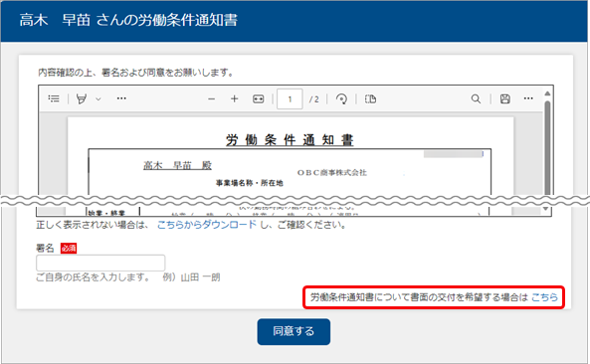The height and width of the screenshot is (364, 590).
Task: Select the PDF highlighter draw tool
Action: pyautogui.click(x=82, y=98)
